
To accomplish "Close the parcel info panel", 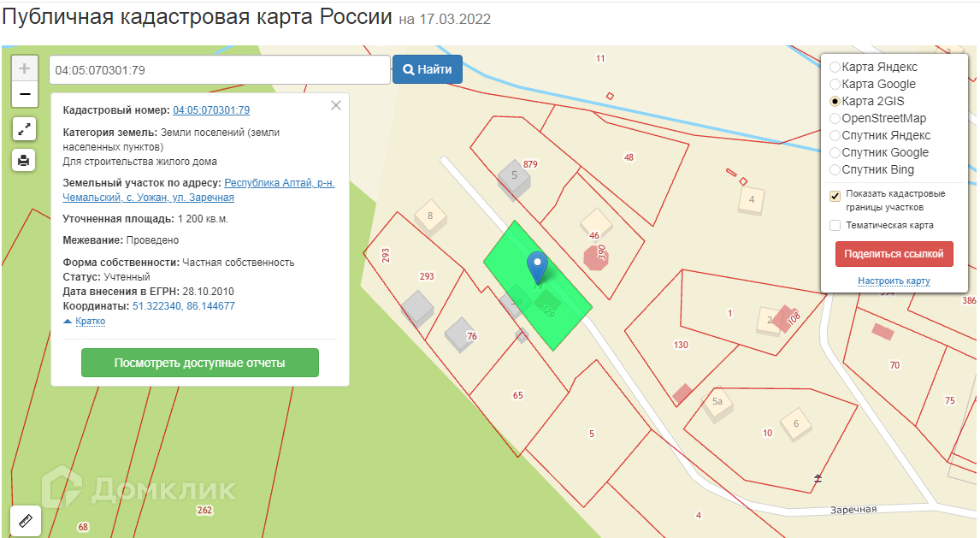I will coord(335,105).
